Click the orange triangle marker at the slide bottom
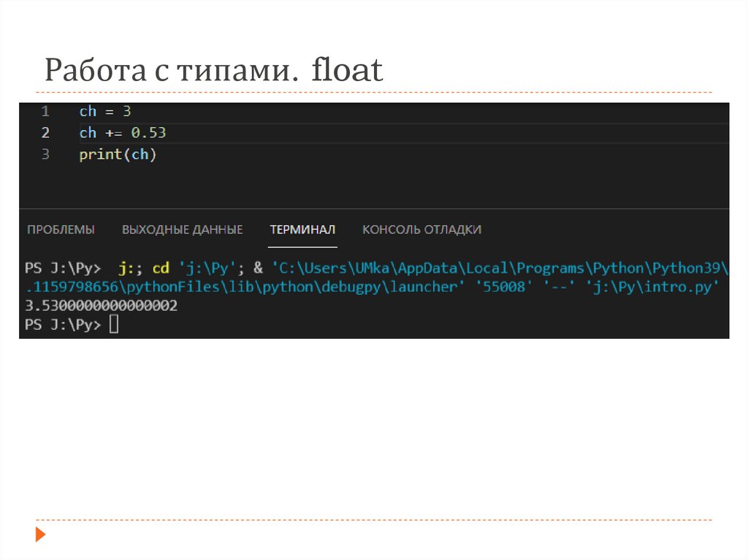Viewport: 748px width, 560px height. pos(40,534)
